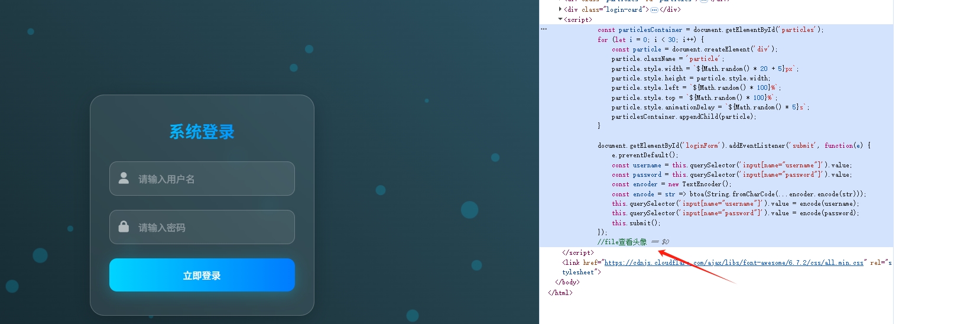
Task: Click the user icon in username field
Action: (x=124, y=178)
